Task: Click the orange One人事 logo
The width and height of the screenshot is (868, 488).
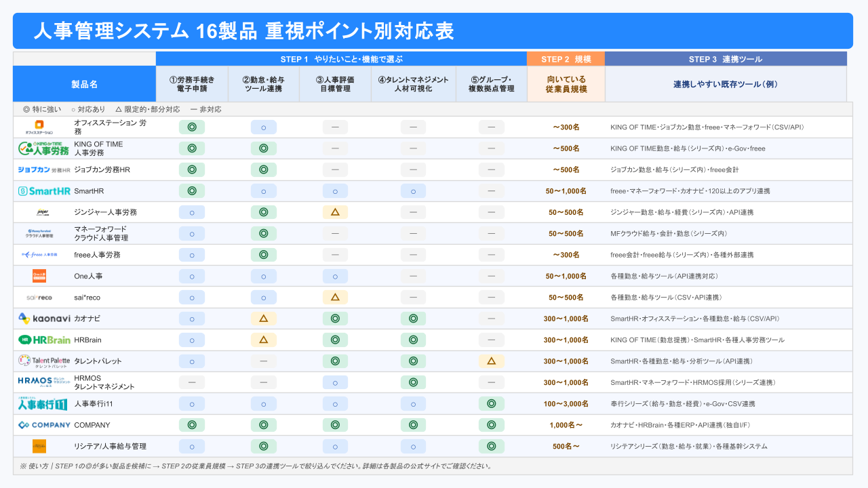Action: coord(39,276)
